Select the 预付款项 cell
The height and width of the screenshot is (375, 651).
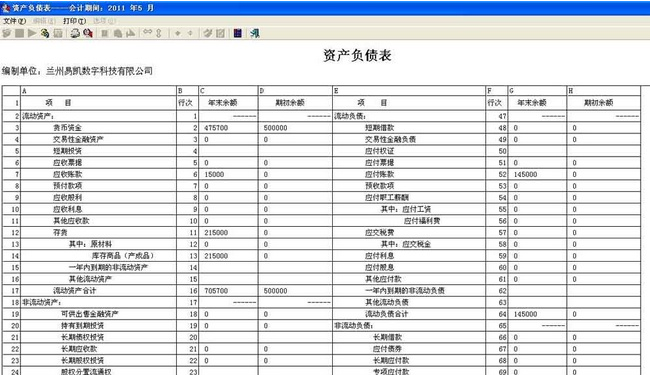pyautogui.click(x=98, y=186)
